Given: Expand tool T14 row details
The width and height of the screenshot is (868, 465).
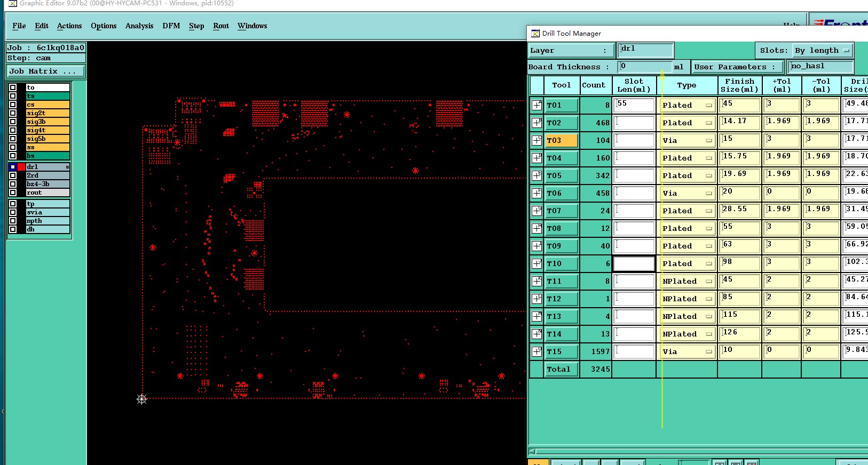Looking at the screenshot, I should [x=536, y=334].
